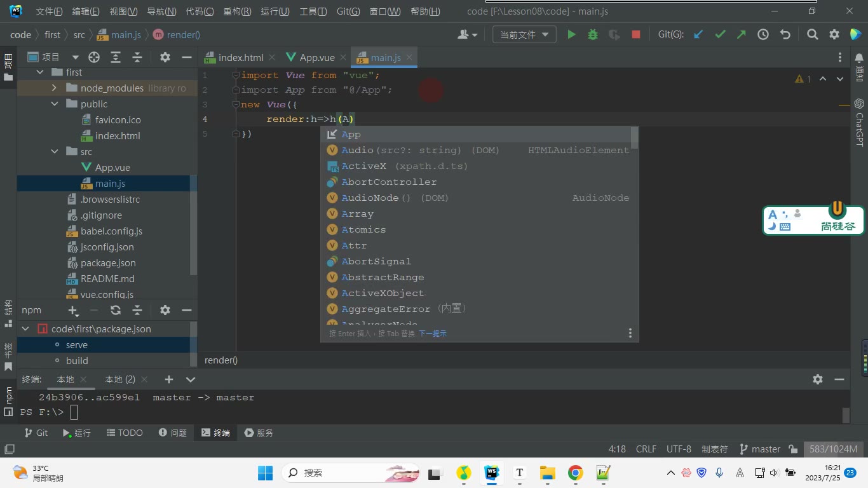Click the completion popup scrollbar thumb
The image size is (868, 488).
tap(634, 137)
